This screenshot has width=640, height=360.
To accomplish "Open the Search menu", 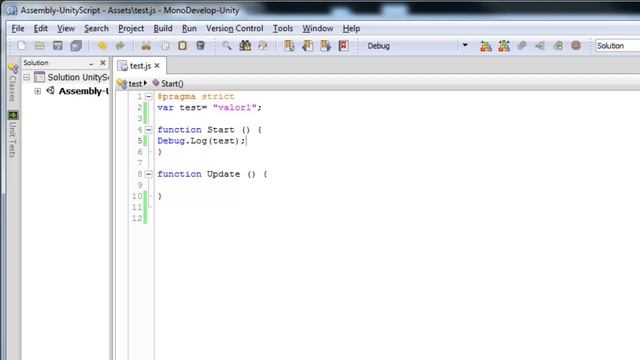I will point(96,29).
